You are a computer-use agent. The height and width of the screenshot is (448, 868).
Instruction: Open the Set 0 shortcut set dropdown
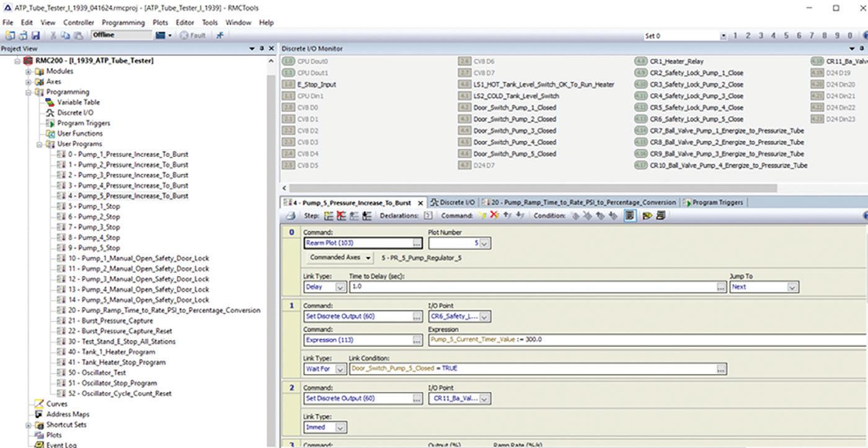point(723,36)
